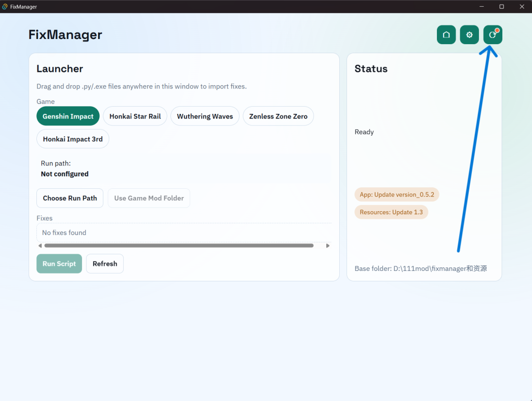Image resolution: width=532 pixels, height=401 pixels.
Task: Click Choose Run Path button
Action: pyautogui.click(x=70, y=198)
